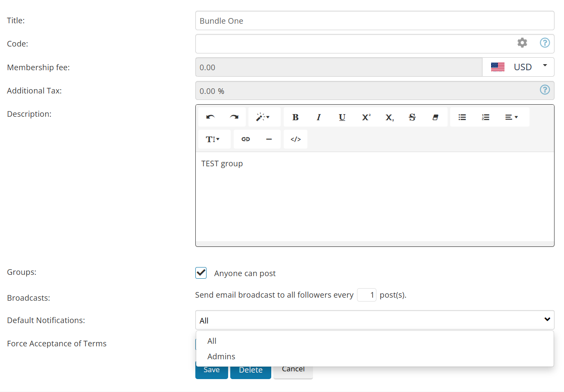Click the undo icon in editor toolbar

210,117
